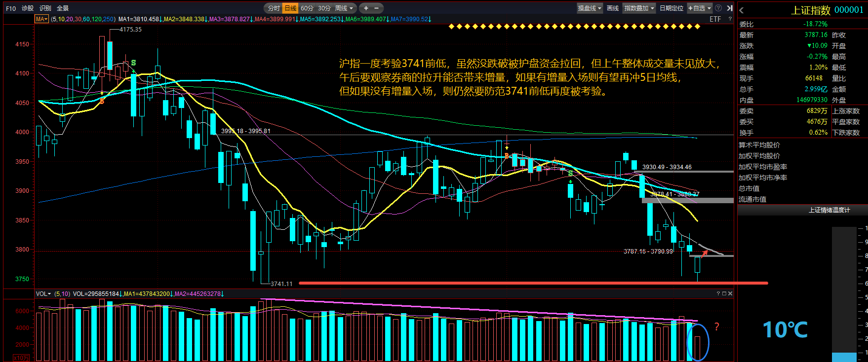Click the 日期定位 date locate button

click(x=671, y=8)
